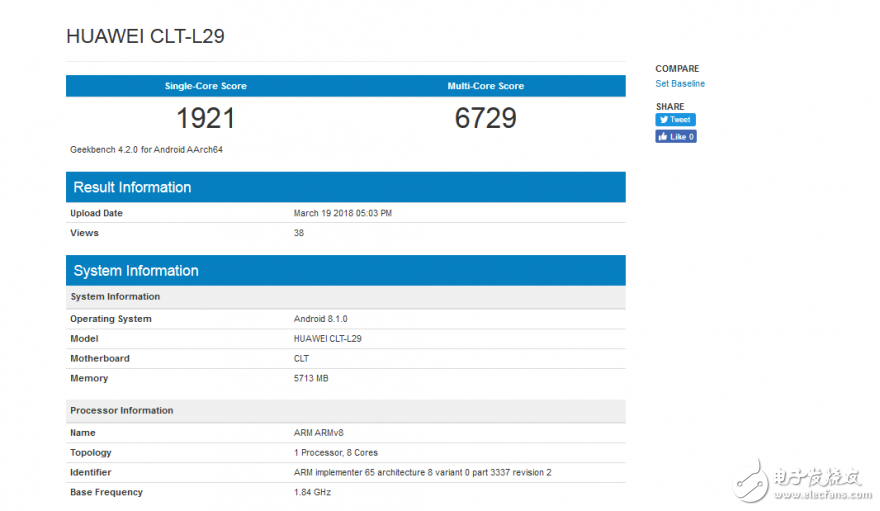Click the Views row label

[x=84, y=233]
